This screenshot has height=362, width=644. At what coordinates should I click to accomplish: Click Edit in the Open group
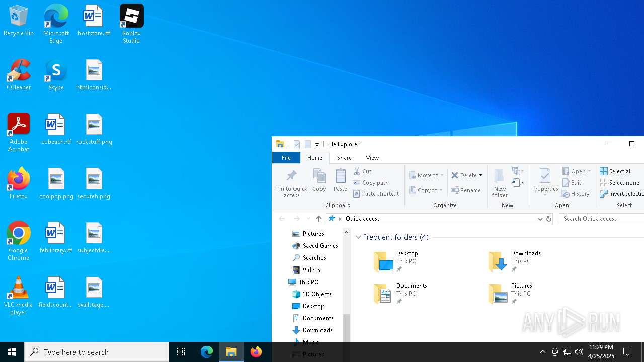pos(572,183)
